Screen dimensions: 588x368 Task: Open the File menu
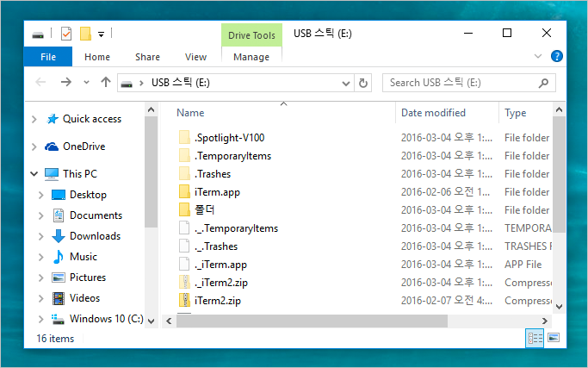(x=48, y=57)
